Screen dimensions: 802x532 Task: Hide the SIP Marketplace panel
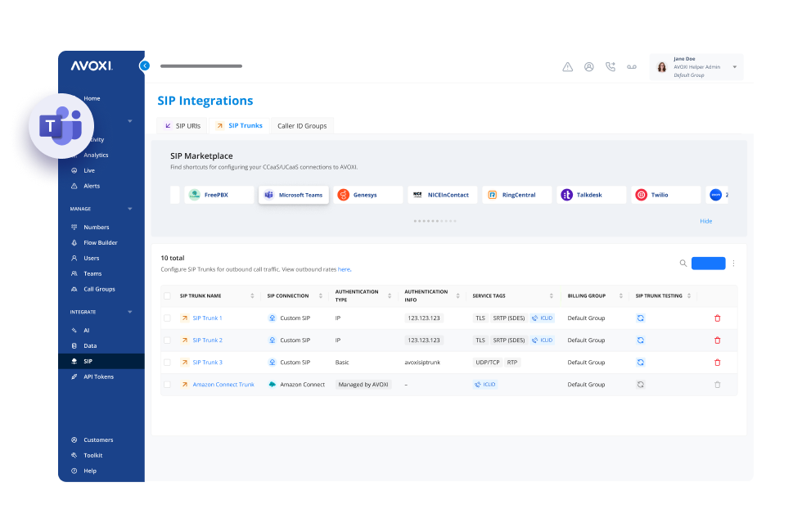[x=705, y=221]
